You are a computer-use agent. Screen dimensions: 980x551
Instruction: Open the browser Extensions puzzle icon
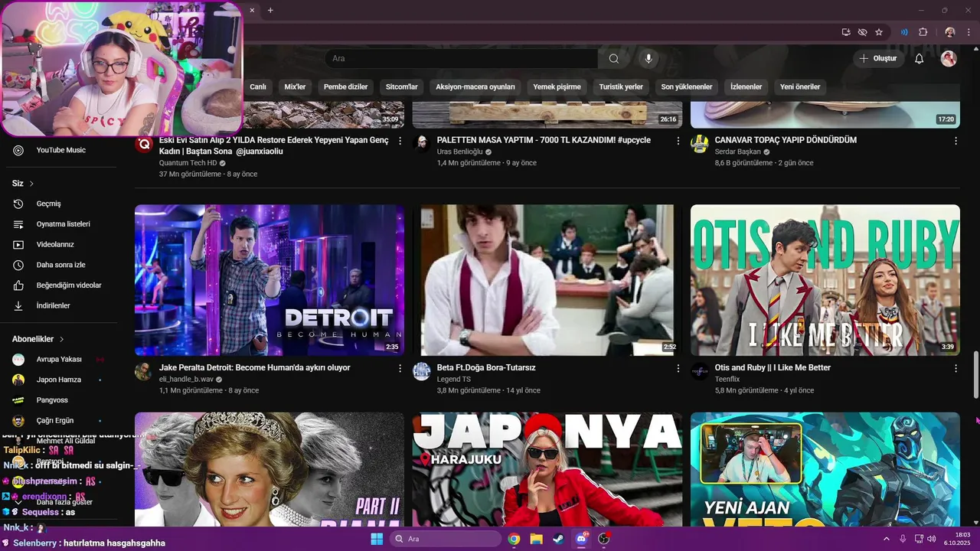923,32
